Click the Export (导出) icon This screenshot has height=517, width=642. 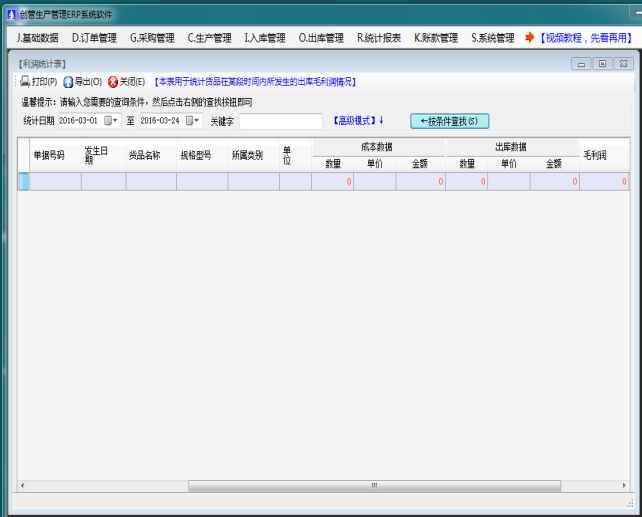coord(68,82)
